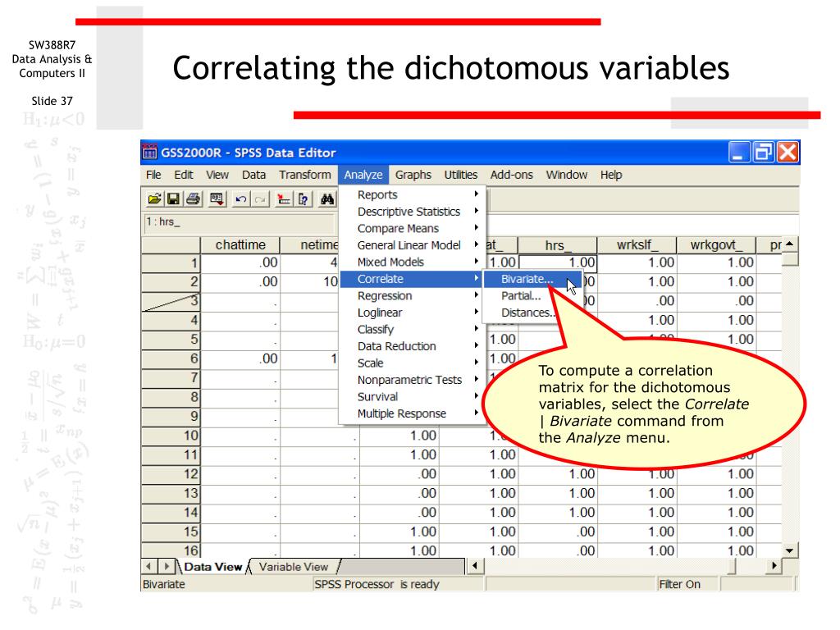Click the Filter On status bar entry
The image size is (840, 630).
(x=688, y=584)
